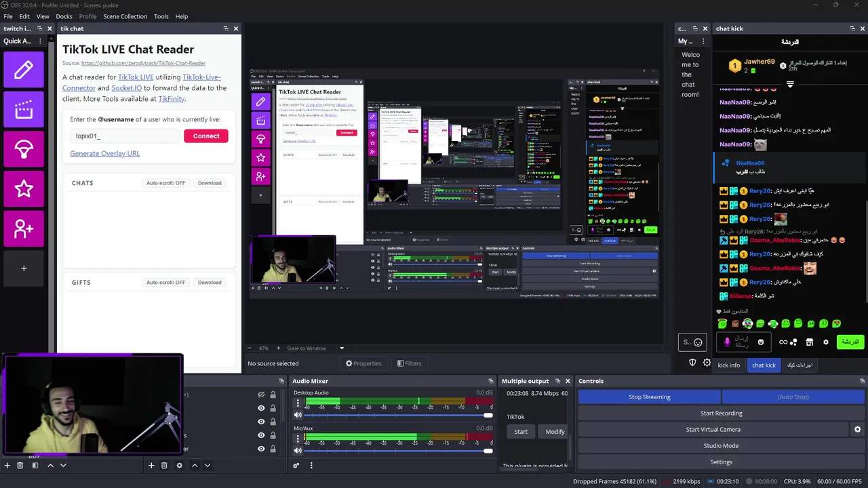The height and width of the screenshot is (488, 868).
Task: Zoom out preview with minus icon
Action: click(x=250, y=348)
